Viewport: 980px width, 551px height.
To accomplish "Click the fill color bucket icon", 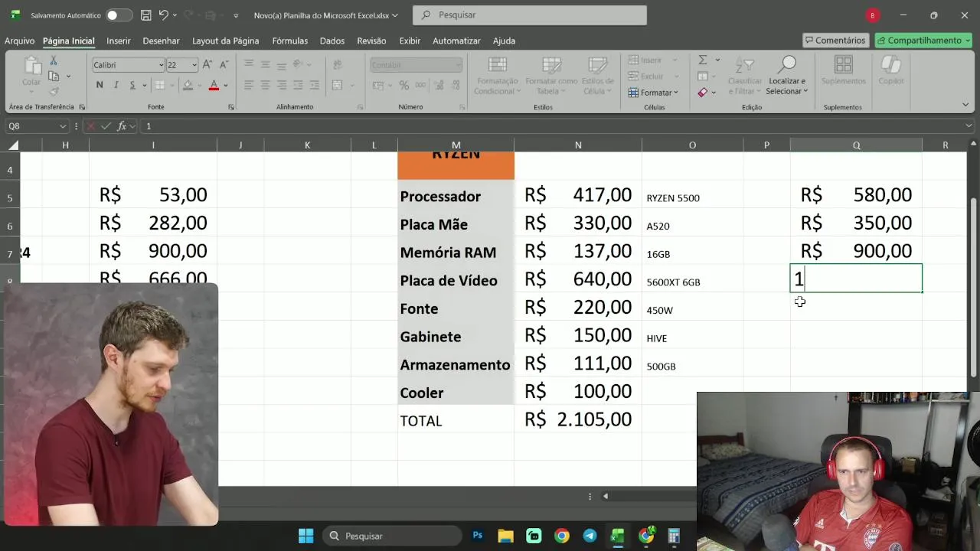I will point(188,85).
